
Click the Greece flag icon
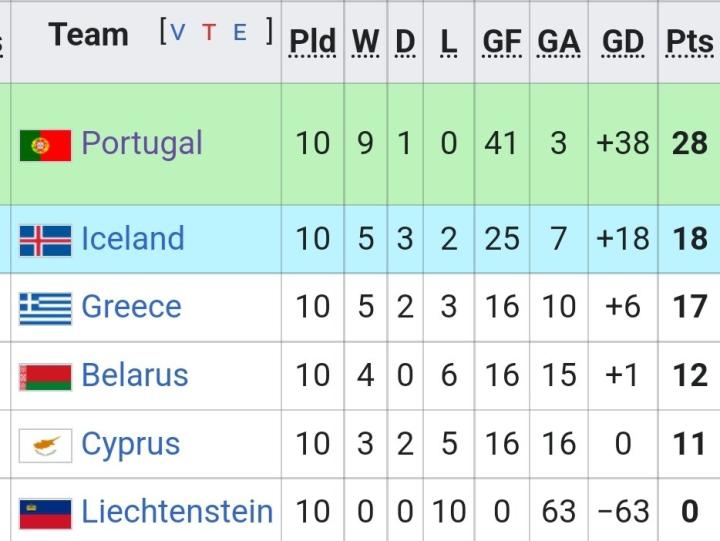45,308
